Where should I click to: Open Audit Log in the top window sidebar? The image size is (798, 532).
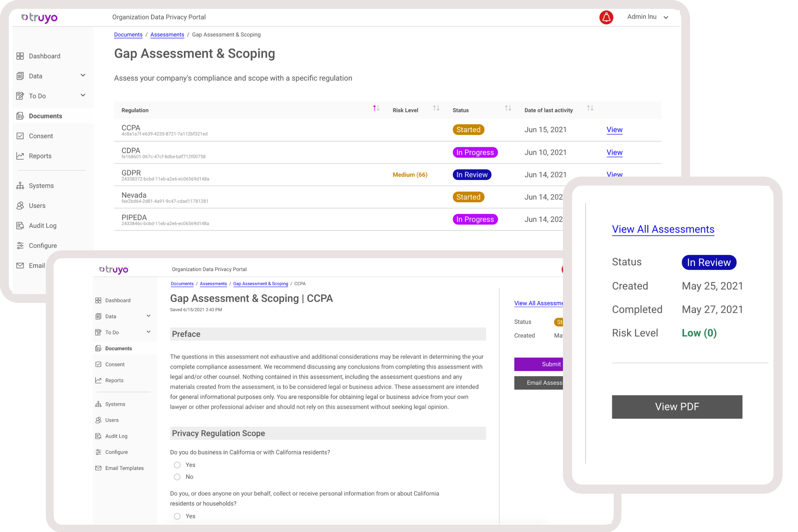43,226
